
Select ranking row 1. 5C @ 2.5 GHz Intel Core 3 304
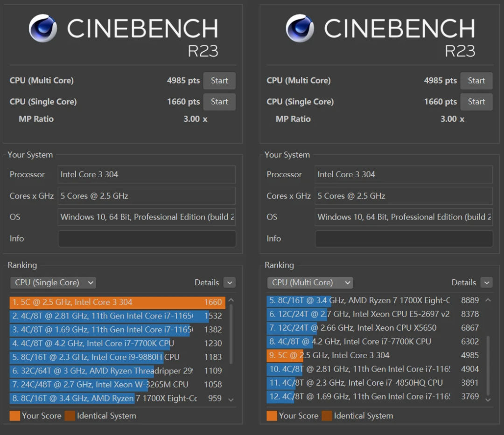pyautogui.click(x=117, y=302)
